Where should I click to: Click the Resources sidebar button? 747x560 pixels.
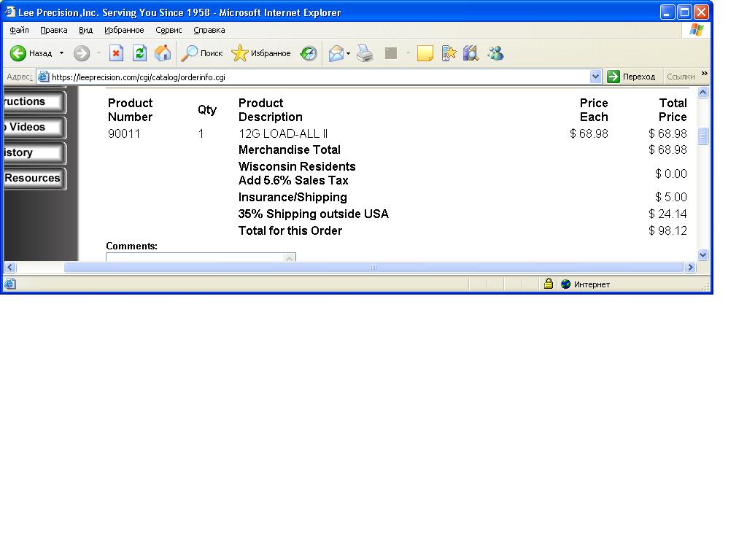tap(33, 178)
